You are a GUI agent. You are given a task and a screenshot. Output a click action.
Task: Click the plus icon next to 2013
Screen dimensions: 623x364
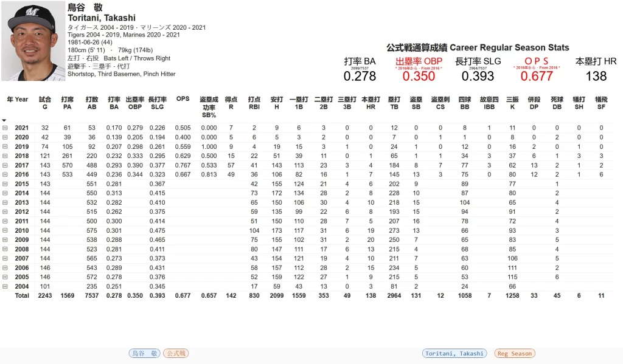[5, 202]
